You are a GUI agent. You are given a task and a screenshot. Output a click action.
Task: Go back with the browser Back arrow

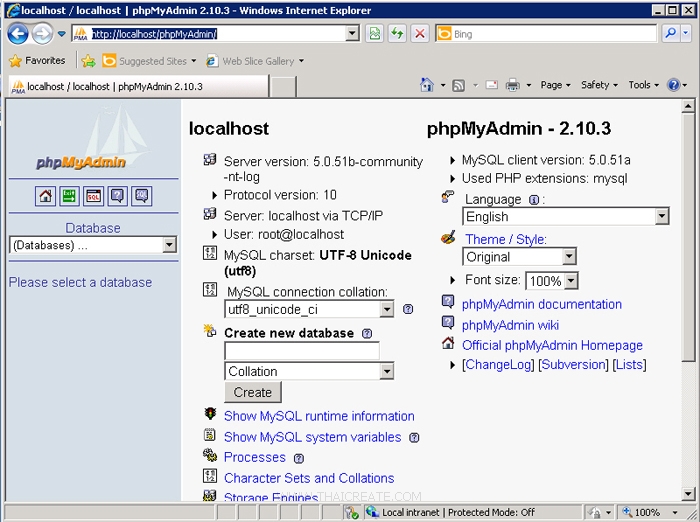click(x=18, y=34)
